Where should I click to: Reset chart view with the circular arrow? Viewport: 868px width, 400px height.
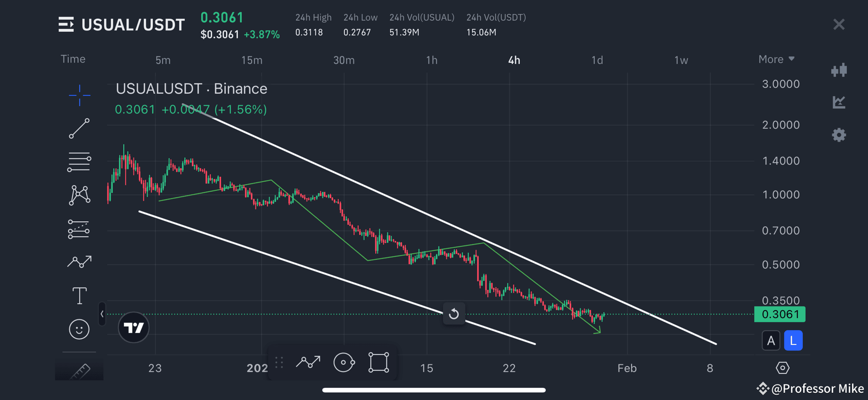point(454,314)
